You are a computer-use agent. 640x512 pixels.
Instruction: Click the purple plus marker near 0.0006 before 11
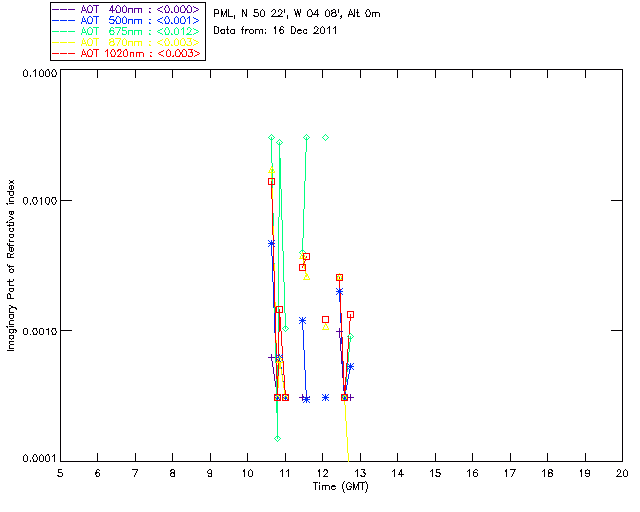(x=271, y=358)
